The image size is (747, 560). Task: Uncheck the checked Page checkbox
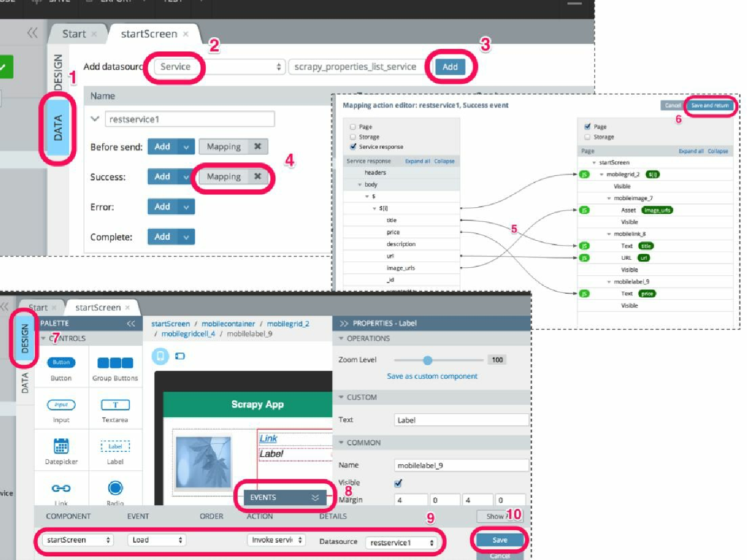pos(587,127)
